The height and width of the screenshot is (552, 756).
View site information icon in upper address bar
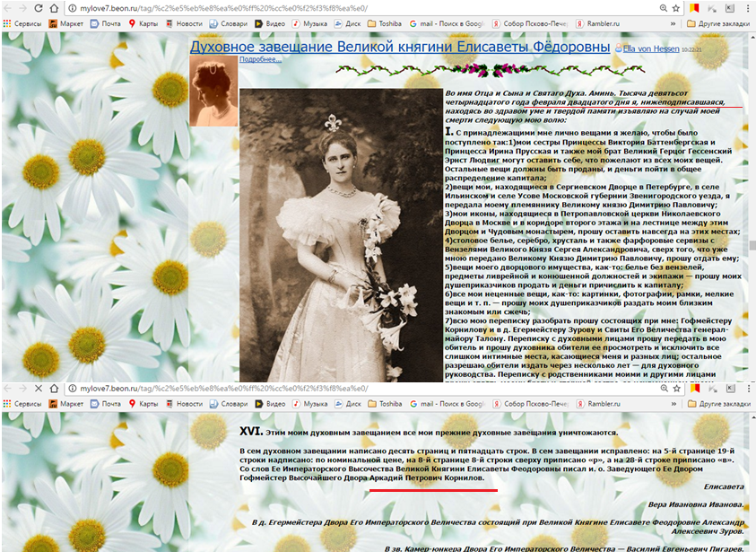(x=72, y=8)
